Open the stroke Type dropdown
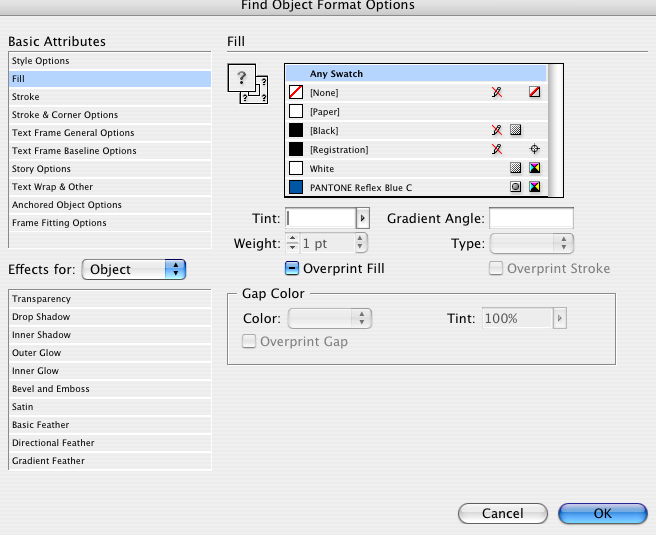This screenshot has height=535, width=656. tap(532, 243)
